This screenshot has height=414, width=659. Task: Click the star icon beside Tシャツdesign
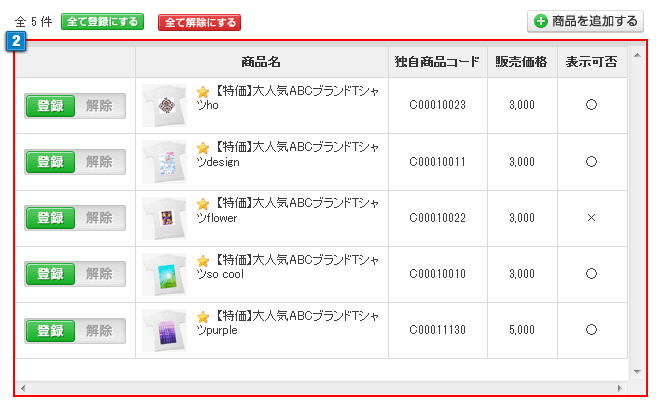point(202,147)
